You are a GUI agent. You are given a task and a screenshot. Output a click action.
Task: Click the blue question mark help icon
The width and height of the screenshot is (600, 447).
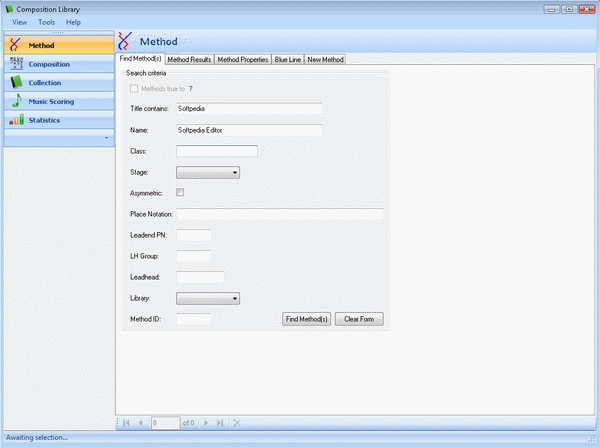point(191,89)
